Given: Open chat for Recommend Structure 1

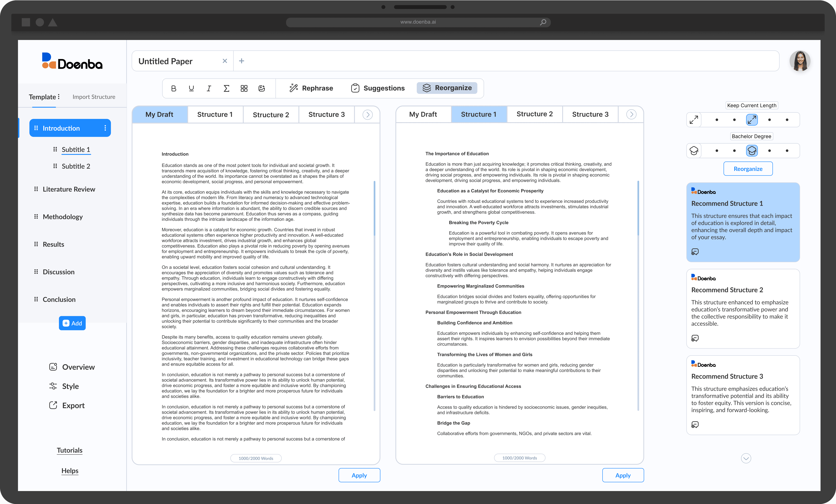Looking at the screenshot, I should [695, 252].
